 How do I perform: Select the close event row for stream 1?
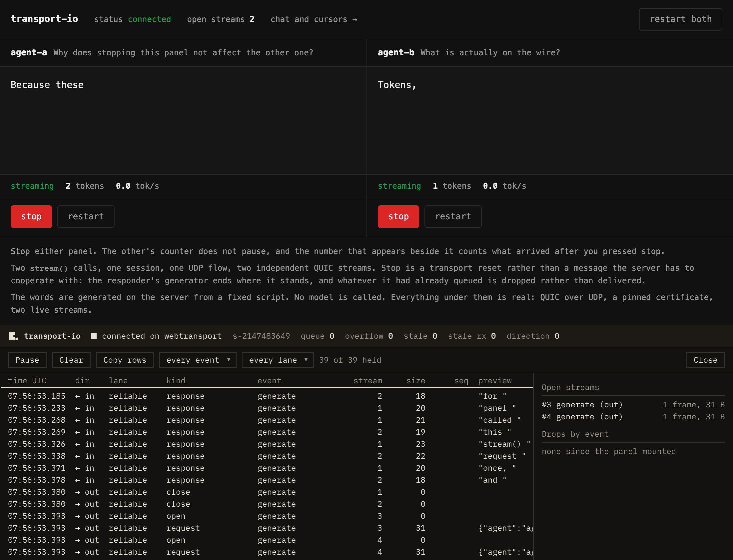pyautogui.click(x=267, y=492)
